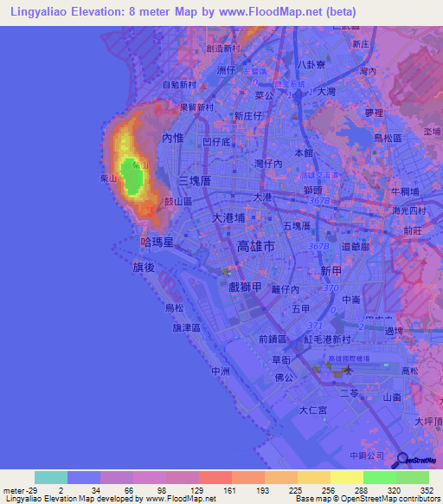Viewport: 443px width, 504px height.
Task: Click the 獅頭 map label
Action: (x=313, y=190)
